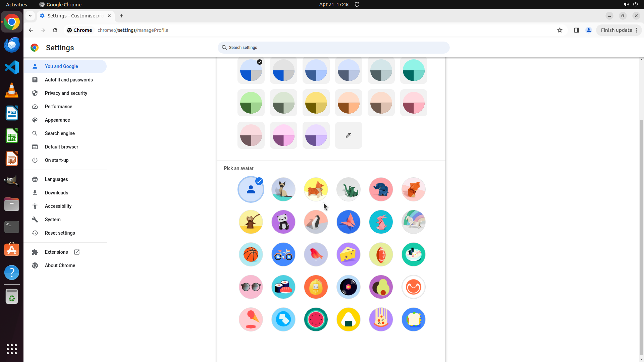
Task: Click the notification bell in the top bar
Action: pos(357,4)
